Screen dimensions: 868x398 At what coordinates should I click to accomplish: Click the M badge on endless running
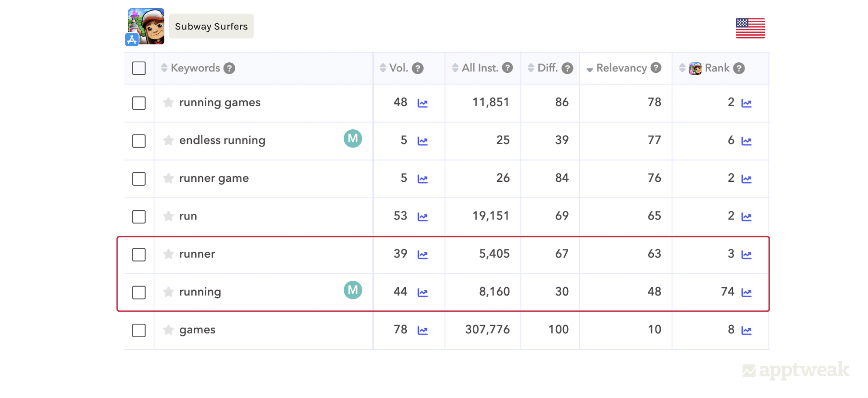click(x=353, y=139)
